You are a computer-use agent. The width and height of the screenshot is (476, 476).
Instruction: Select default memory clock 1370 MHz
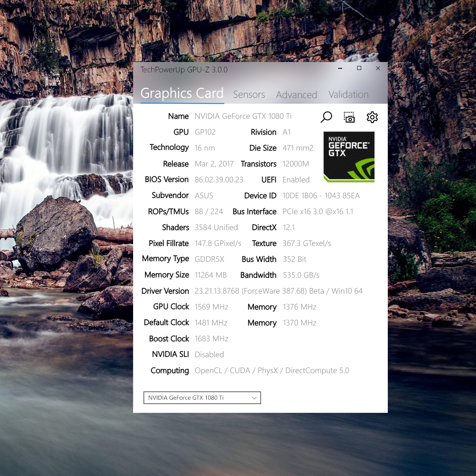300,323
